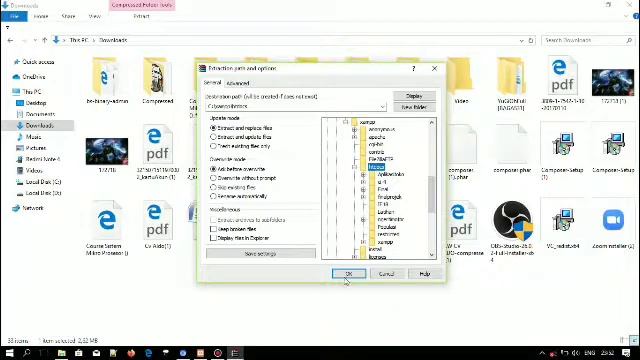Open the destination path dropdown
Viewport: 640px width, 360px height.
(382, 107)
